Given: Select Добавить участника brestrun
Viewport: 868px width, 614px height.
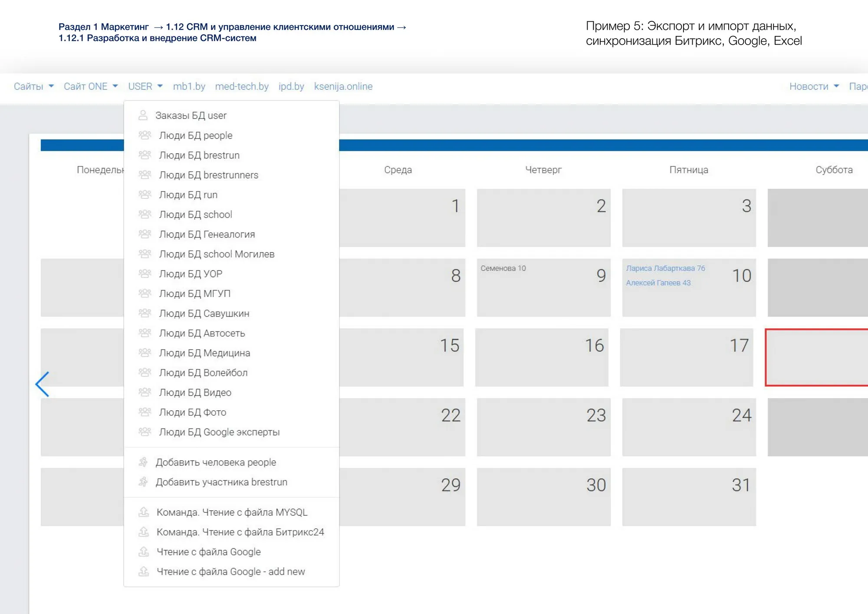Looking at the screenshot, I should tap(231, 482).
